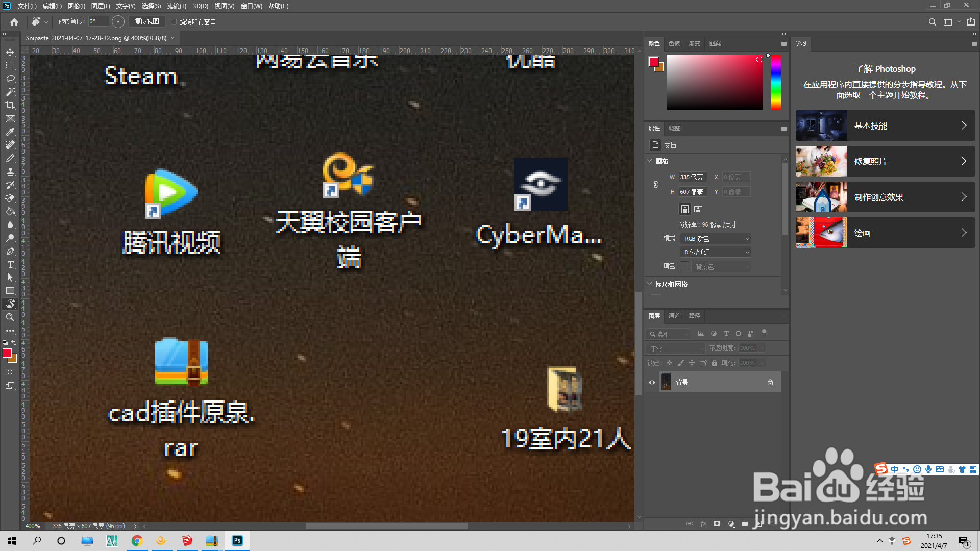Open the 填色 背景色 dropdown
Viewport: 980px width, 551px height.
721,266
